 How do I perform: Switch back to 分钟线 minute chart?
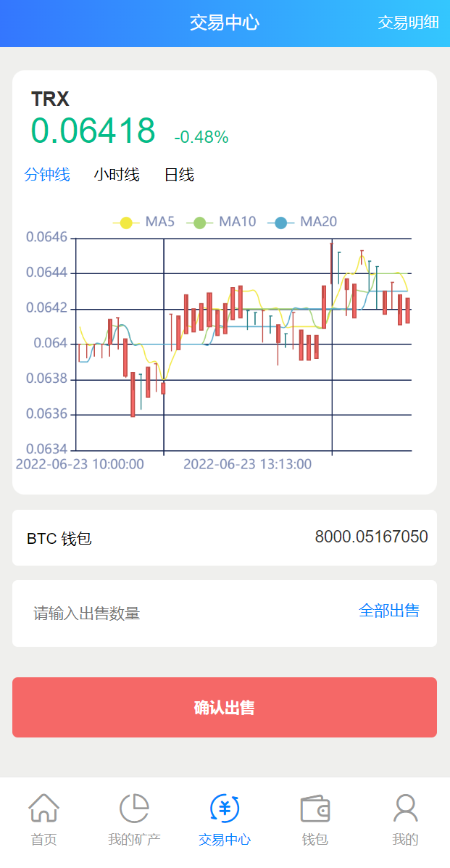[46, 175]
